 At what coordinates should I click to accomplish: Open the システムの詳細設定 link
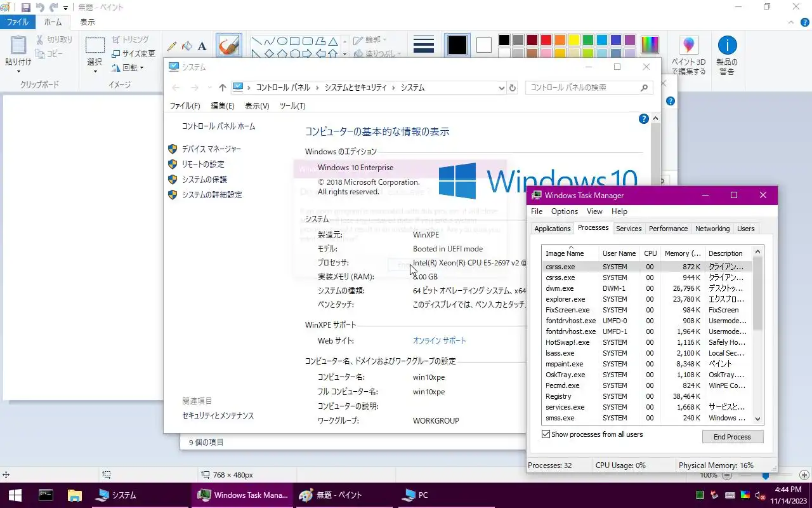(212, 194)
